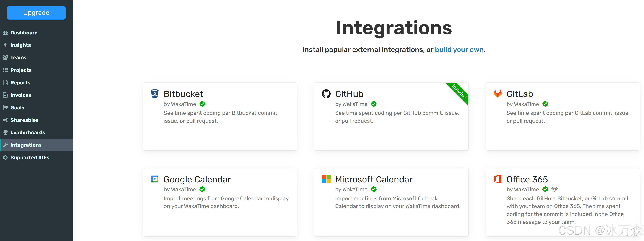Open the Reports section
Screen dimensions: 644x241
[x=20, y=83]
